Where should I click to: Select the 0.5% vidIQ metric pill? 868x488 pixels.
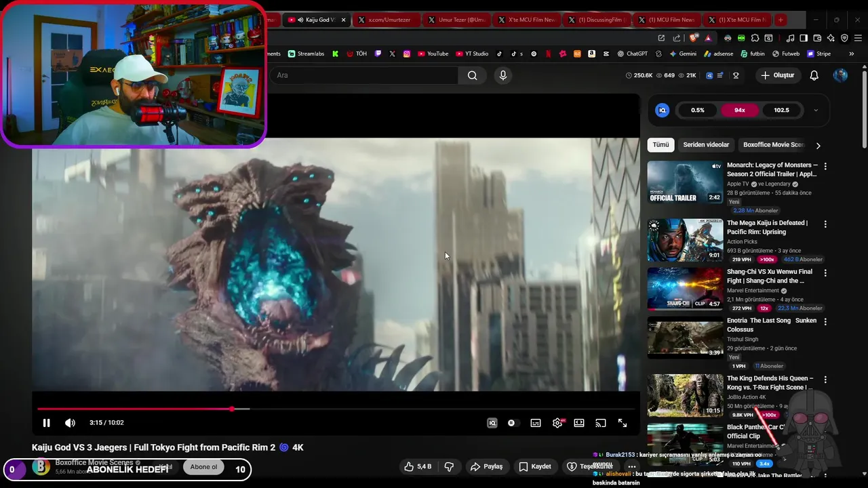698,110
